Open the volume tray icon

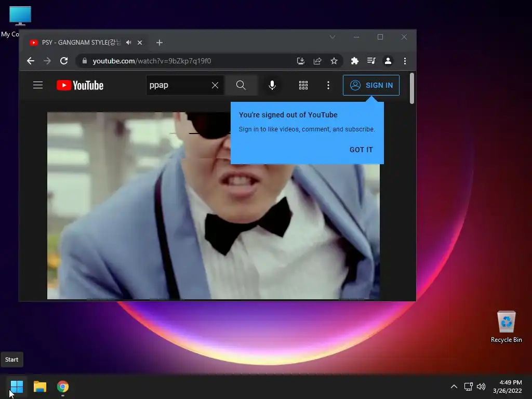pos(481,387)
